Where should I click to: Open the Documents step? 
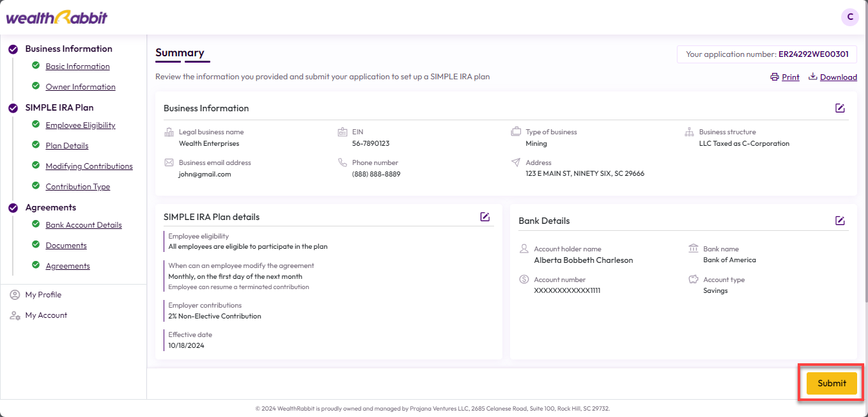[x=66, y=246]
